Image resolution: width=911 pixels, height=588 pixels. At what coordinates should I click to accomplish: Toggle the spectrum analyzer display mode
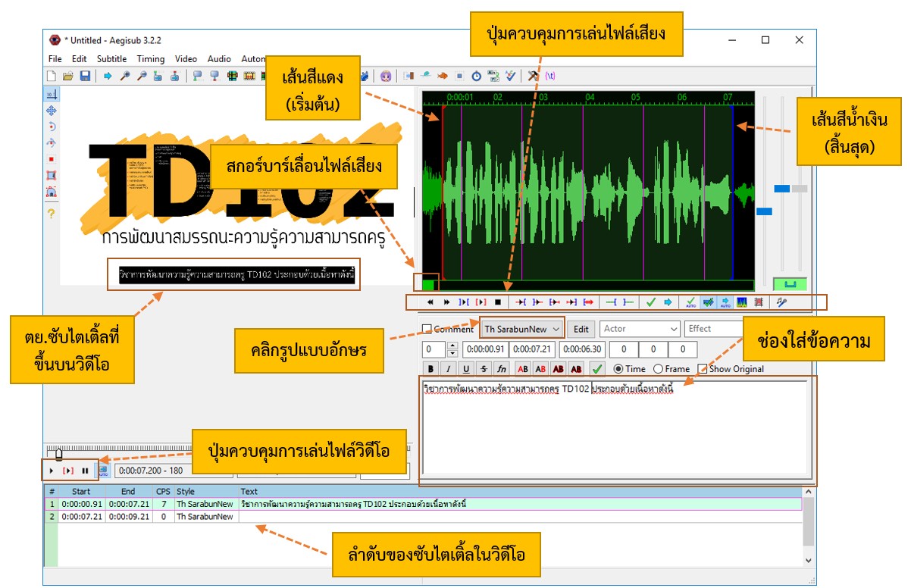click(742, 302)
